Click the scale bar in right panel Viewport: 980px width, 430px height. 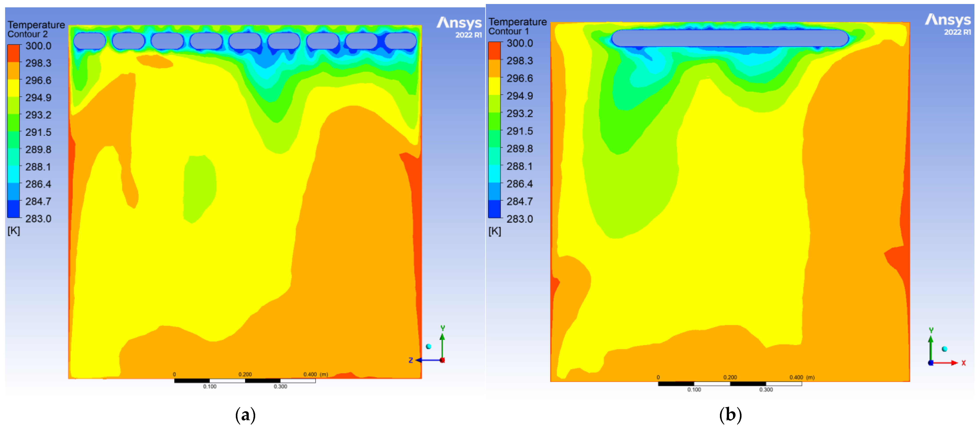[x=730, y=383]
